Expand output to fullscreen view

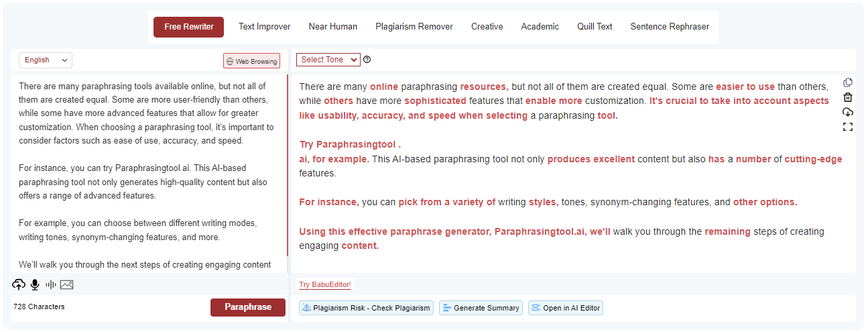tap(848, 127)
